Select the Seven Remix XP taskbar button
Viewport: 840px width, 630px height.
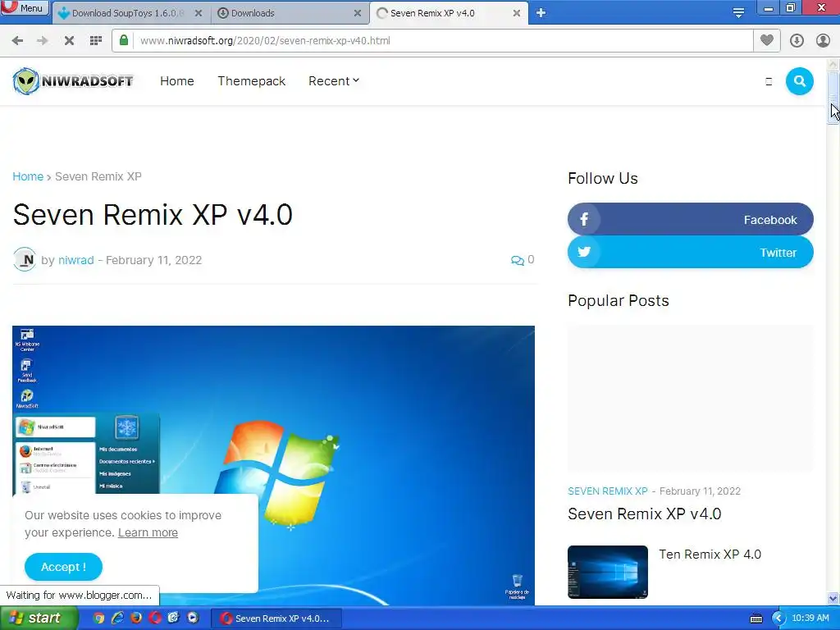tap(275, 619)
